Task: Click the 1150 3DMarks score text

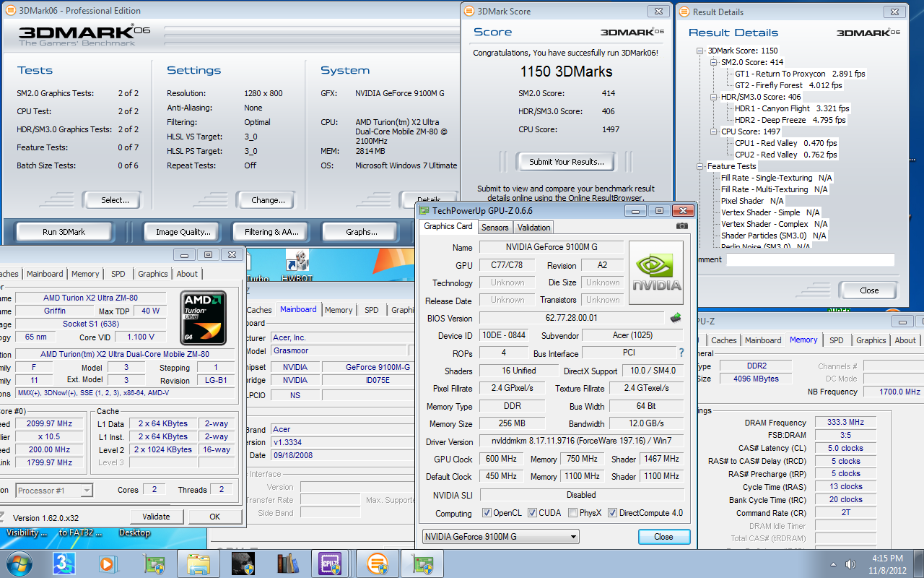Action: tap(566, 72)
